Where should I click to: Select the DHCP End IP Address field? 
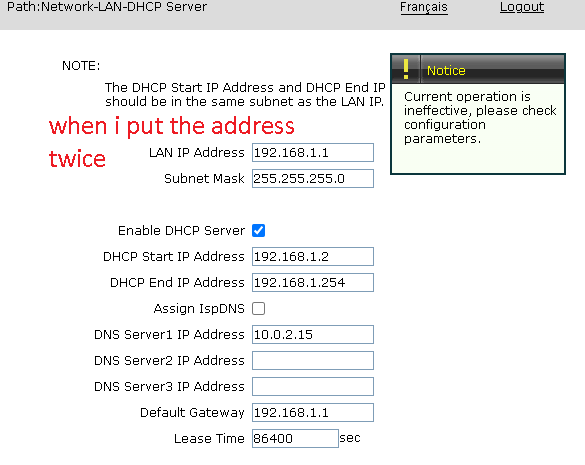[313, 283]
